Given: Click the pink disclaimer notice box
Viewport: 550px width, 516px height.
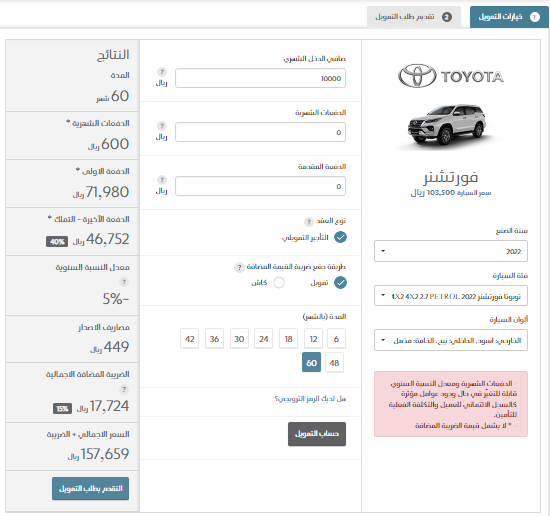Looking at the screenshot, I should (451, 404).
